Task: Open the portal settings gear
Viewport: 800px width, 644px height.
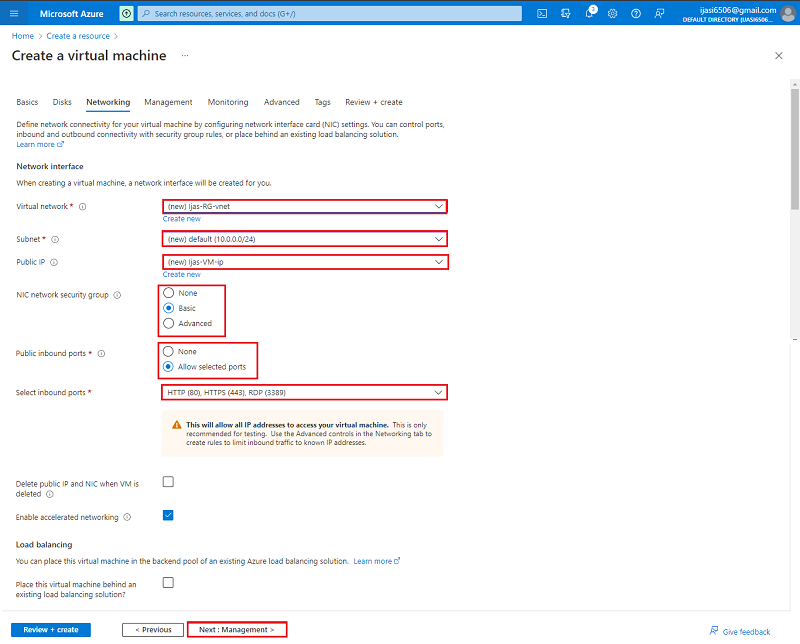Action: tap(613, 13)
